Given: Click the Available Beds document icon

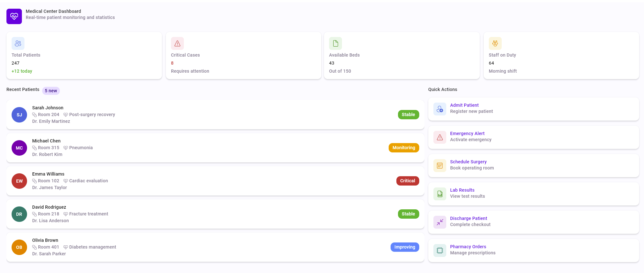Looking at the screenshot, I should (x=336, y=43).
